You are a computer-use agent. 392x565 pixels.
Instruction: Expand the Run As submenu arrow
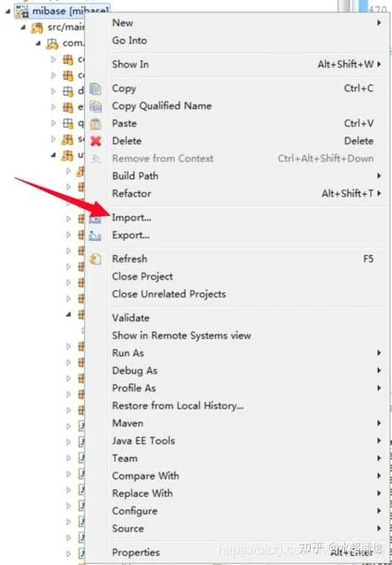(379, 352)
